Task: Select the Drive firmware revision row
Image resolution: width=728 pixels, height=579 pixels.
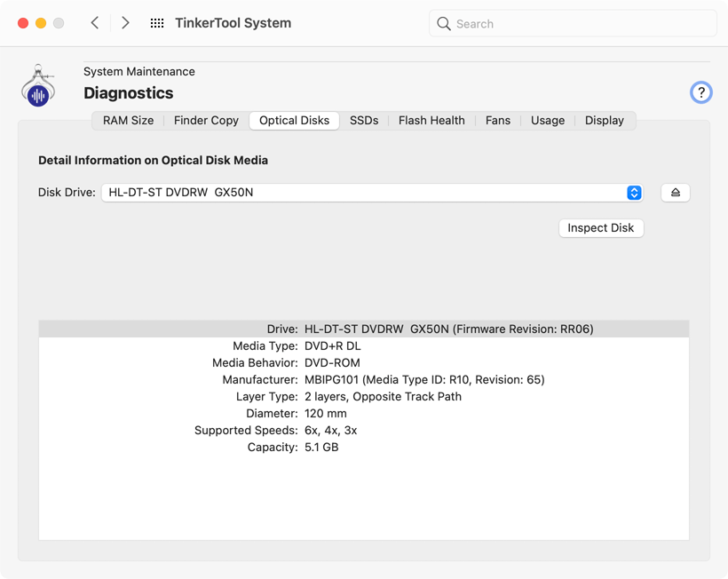Action: tap(364, 329)
